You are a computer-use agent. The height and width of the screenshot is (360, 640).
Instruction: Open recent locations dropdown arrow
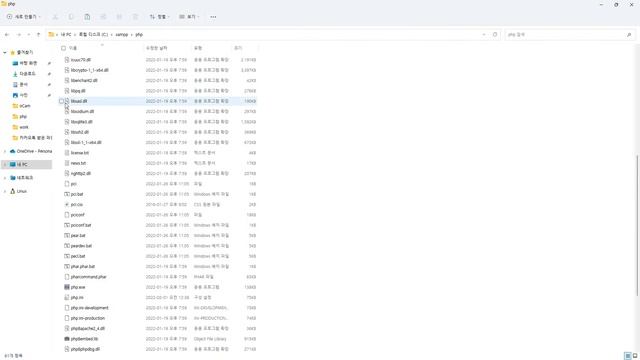point(29,35)
